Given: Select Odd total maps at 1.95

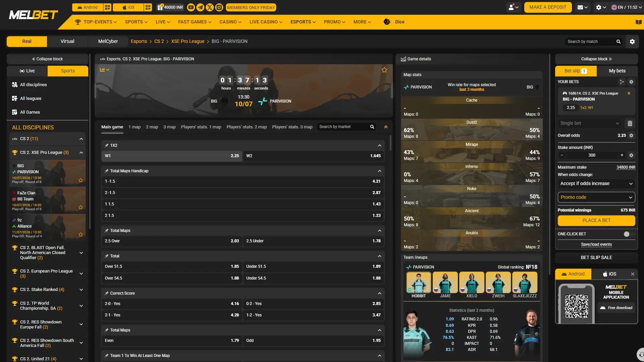Looking at the screenshot, I should [x=313, y=341].
